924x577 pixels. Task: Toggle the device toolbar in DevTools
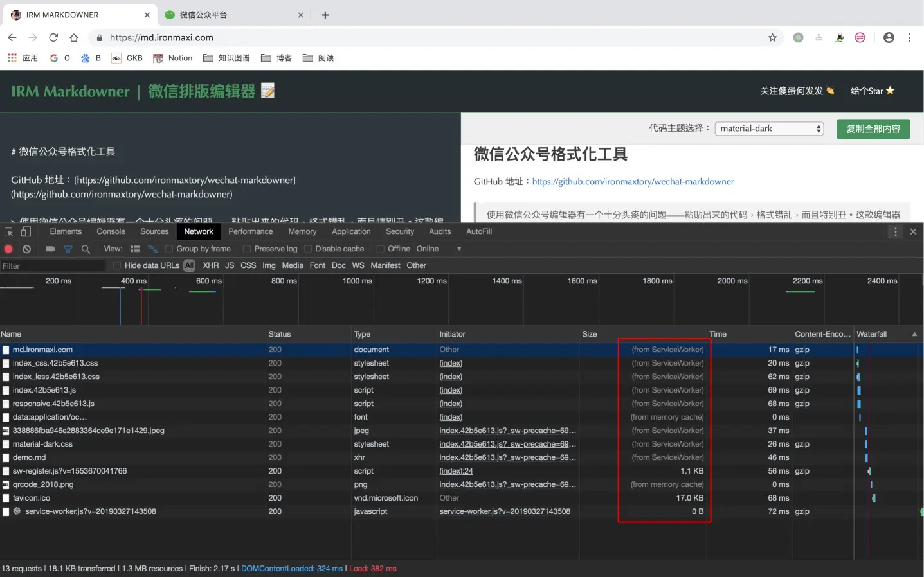point(26,232)
